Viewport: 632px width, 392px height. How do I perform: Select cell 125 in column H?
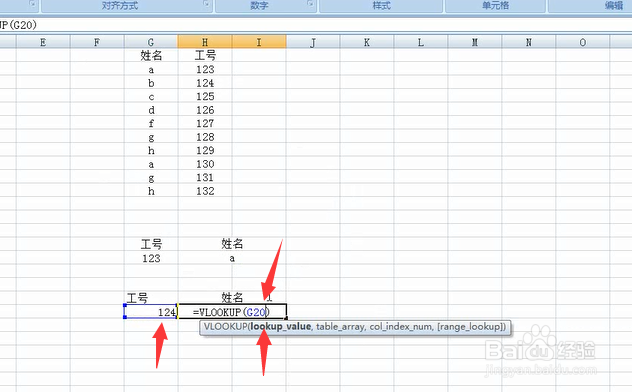coord(205,96)
